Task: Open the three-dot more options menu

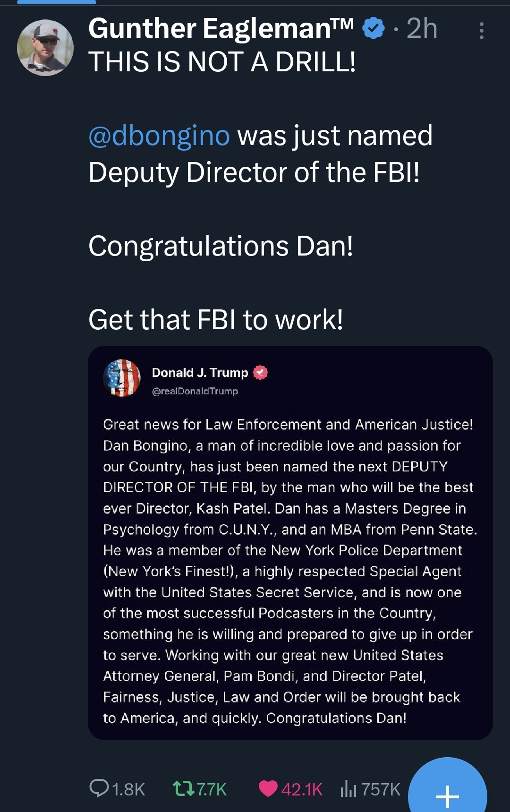Action: click(481, 31)
